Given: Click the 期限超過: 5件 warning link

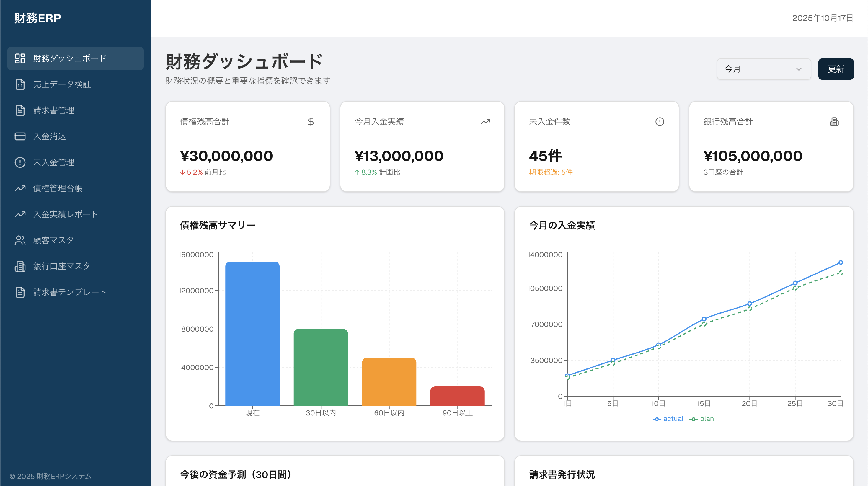Looking at the screenshot, I should coord(551,172).
